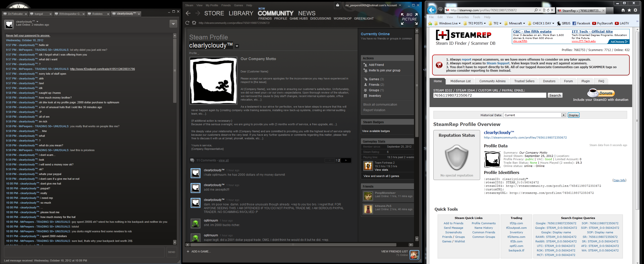This screenshot has height=264, width=644.
Task: Show more favorites bar items chevron
Action: (x=637, y=22)
